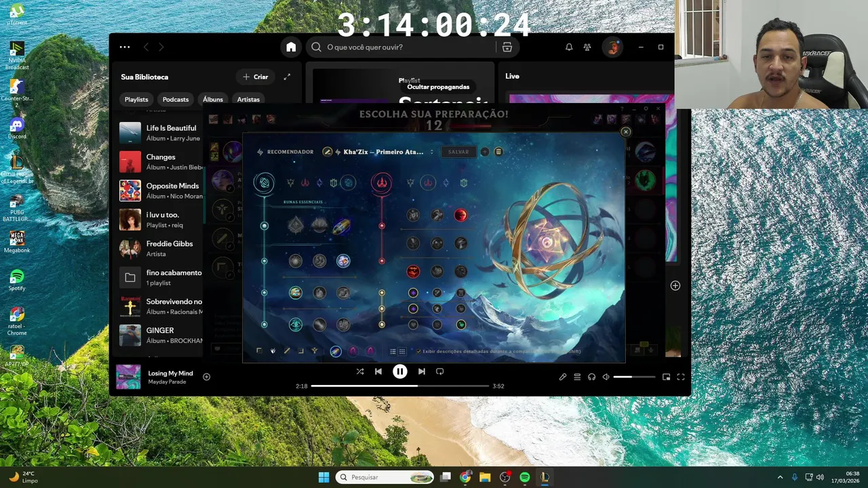Open Spotify friend activity icon
This screenshot has height=488, width=868.
(587, 47)
